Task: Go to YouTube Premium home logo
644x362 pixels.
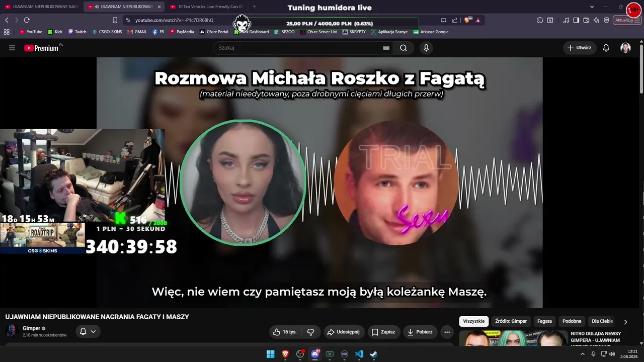Action: pyautogui.click(x=41, y=48)
